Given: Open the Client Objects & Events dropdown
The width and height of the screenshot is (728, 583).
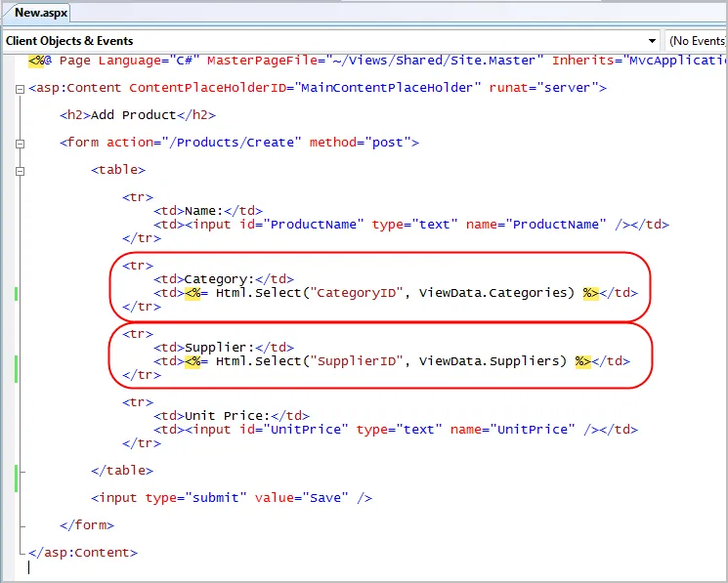Looking at the screenshot, I should [x=331, y=41].
